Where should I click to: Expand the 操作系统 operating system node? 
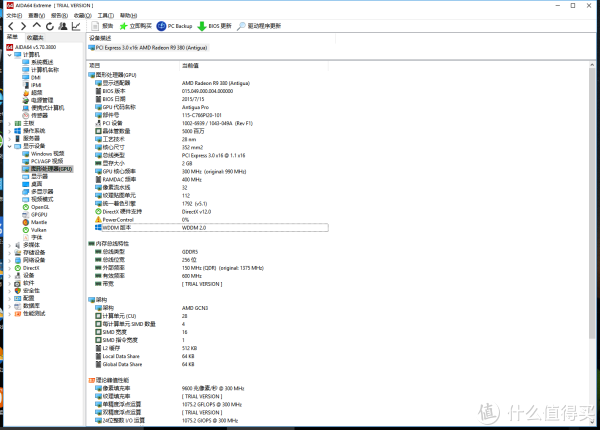[10, 131]
